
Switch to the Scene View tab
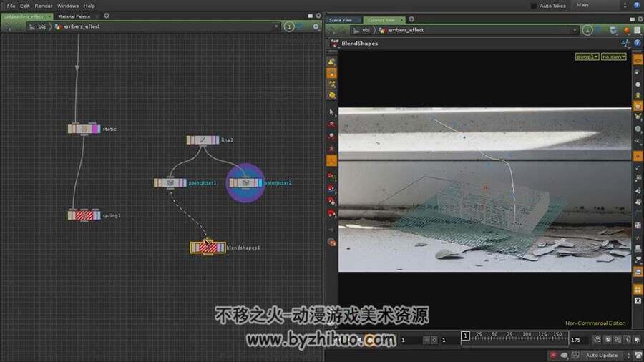[341, 20]
